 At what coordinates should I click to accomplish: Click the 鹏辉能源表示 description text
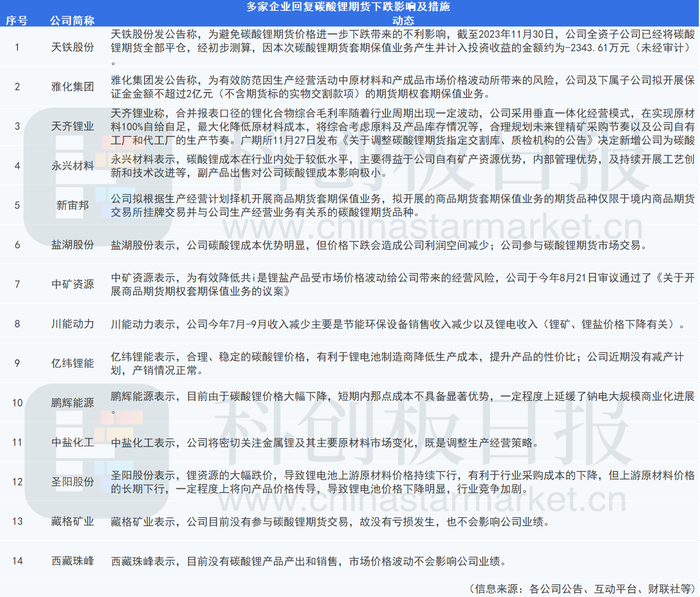tap(403, 403)
